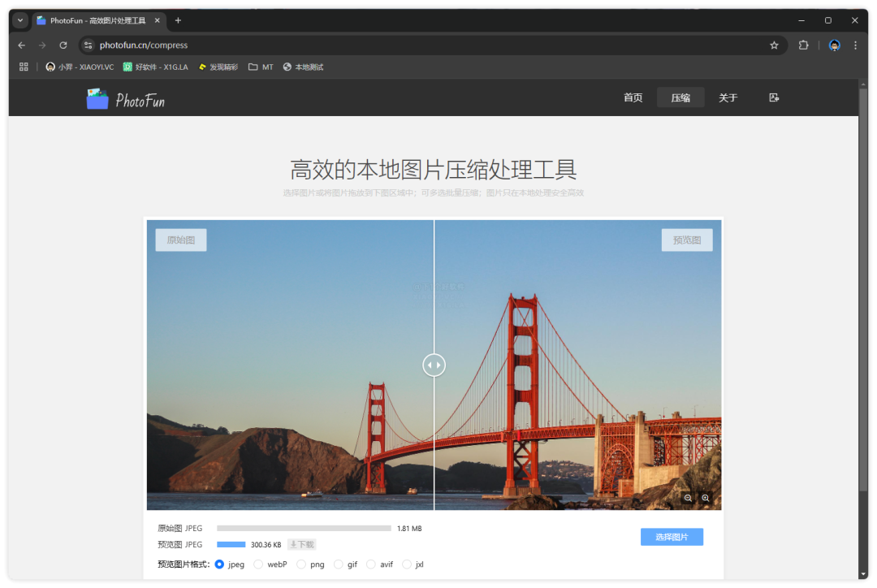Click the original image size bar
877x588 pixels.
[x=305, y=528]
